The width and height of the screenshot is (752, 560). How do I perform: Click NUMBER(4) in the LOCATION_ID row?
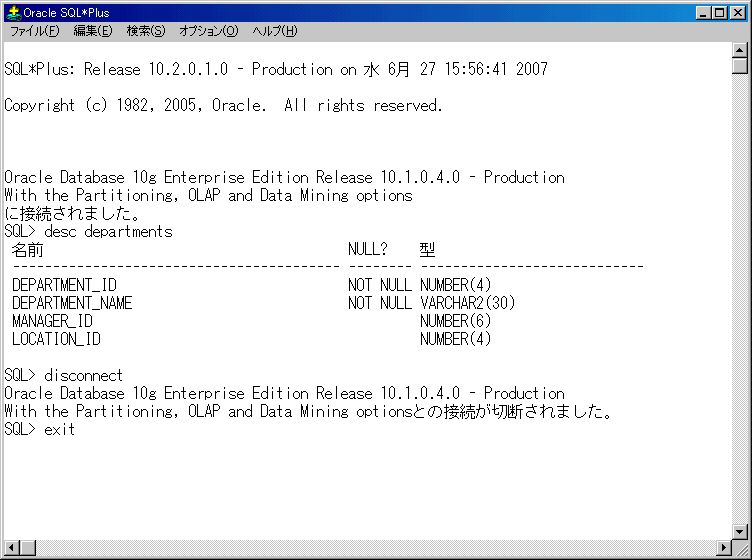pyautogui.click(x=456, y=339)
